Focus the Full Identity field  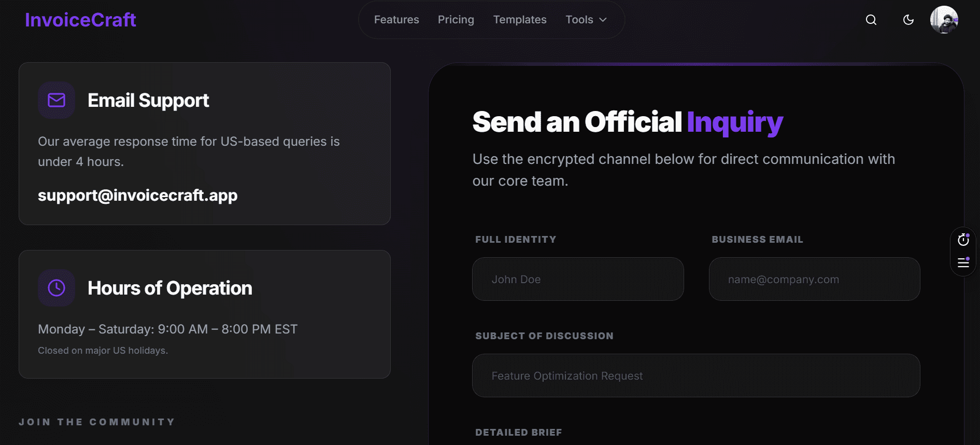tap(578, 279)
